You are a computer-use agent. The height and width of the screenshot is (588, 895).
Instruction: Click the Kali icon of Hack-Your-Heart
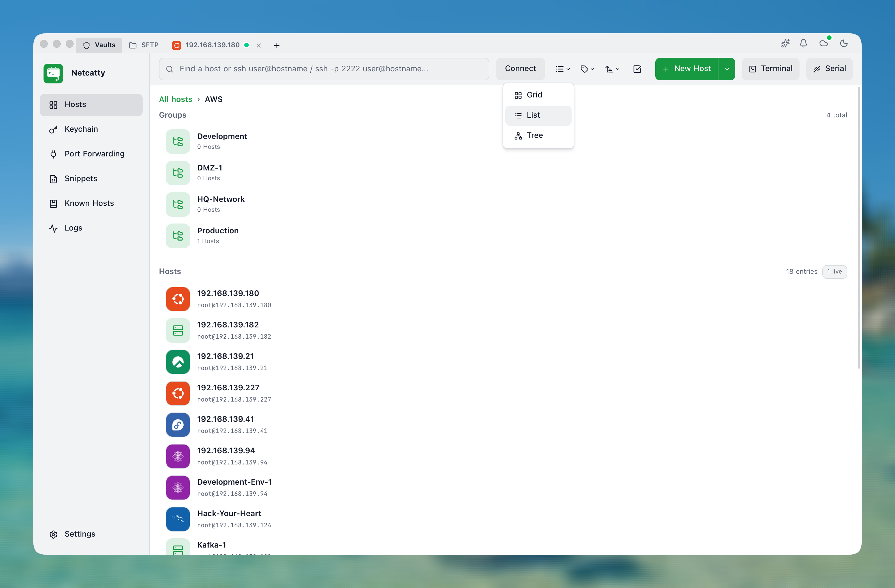(x=178, y=519)
